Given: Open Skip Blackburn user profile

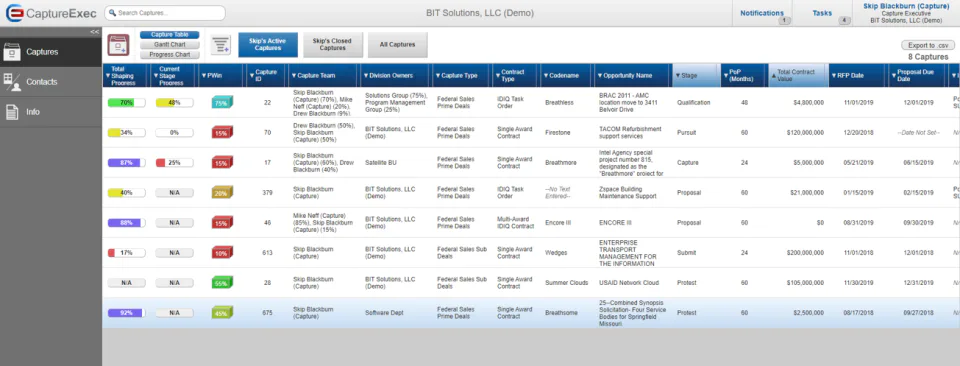Looking at the screenshot, I should (x=906, y=13).
